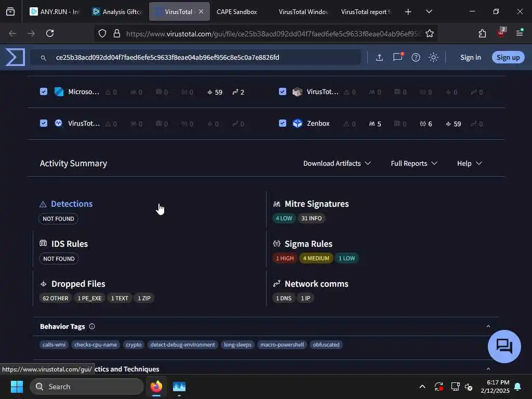Click the red extension badge icon

click(x=501, y=32)
